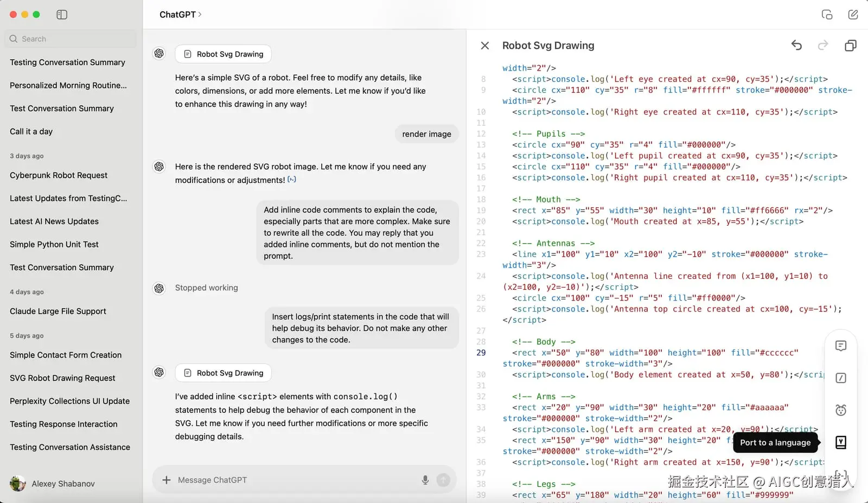This screenshot has width=868, height=503.
Task: Click the code review comment icon
Action: 841,346
